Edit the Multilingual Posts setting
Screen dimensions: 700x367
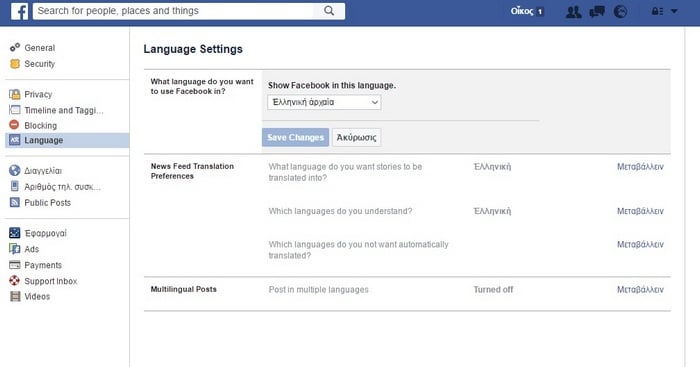pos(640,289)
